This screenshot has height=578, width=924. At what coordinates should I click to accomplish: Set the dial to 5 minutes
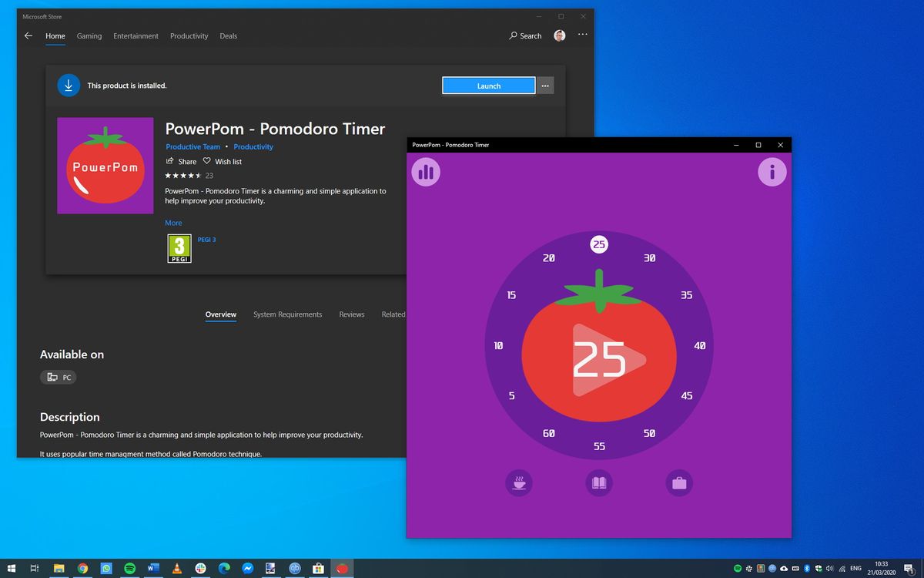[511, 395]
